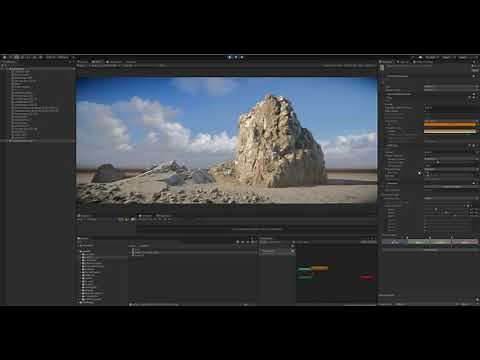Click the blue-tinted button at the bottom of the Inspector
This screenshot has width=480, height=360.
395,242
